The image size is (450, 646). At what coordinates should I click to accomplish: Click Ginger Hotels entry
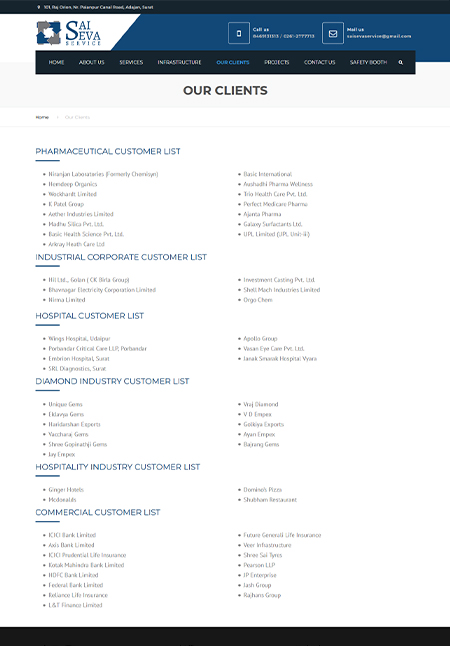[x=66, y=490]
